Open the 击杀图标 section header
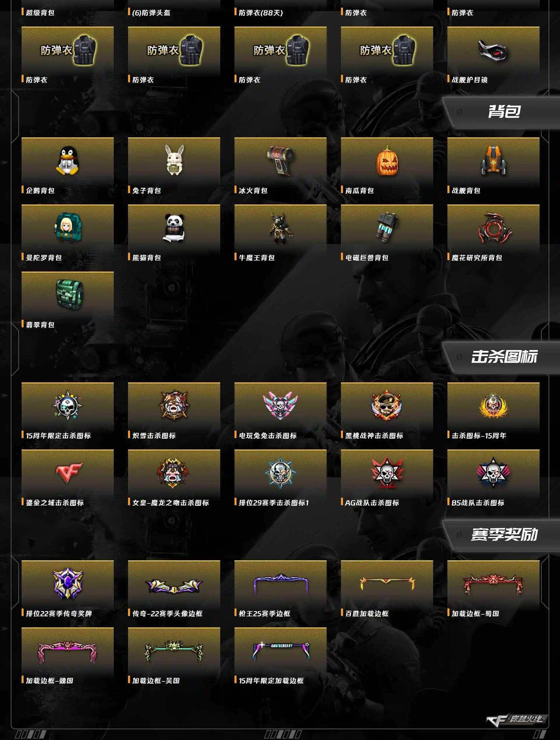Screen dimensions: 560x740 (x=504, y=357)
